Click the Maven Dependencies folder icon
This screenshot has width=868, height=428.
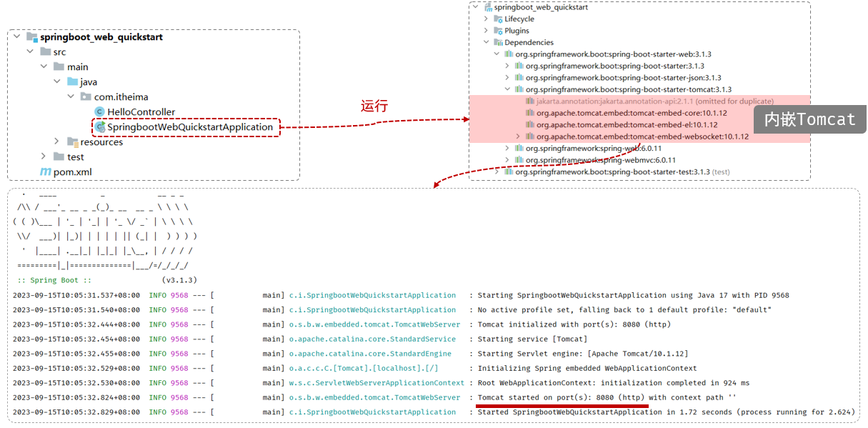click(498, 42)
